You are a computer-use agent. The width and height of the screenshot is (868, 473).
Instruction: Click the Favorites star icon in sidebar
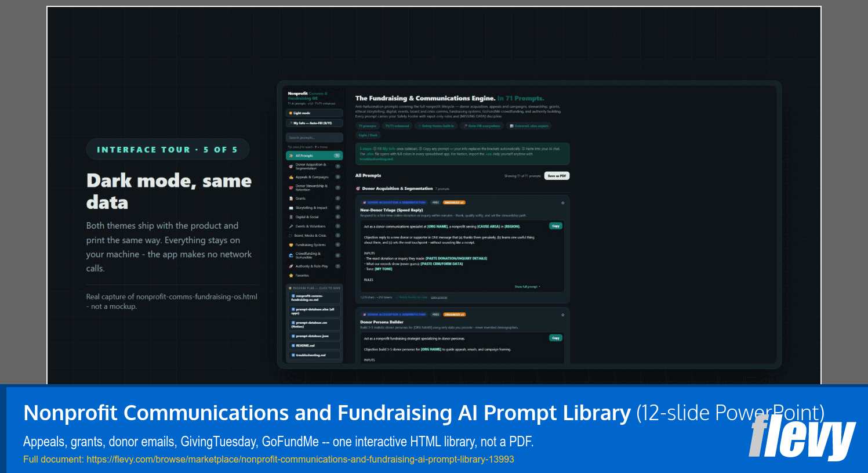pos(290,276)
